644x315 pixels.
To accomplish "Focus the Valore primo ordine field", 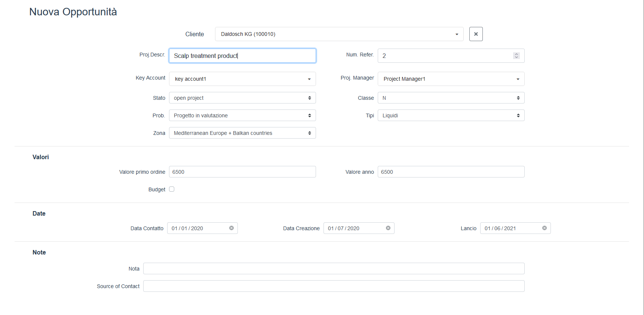I will [242, 172].
